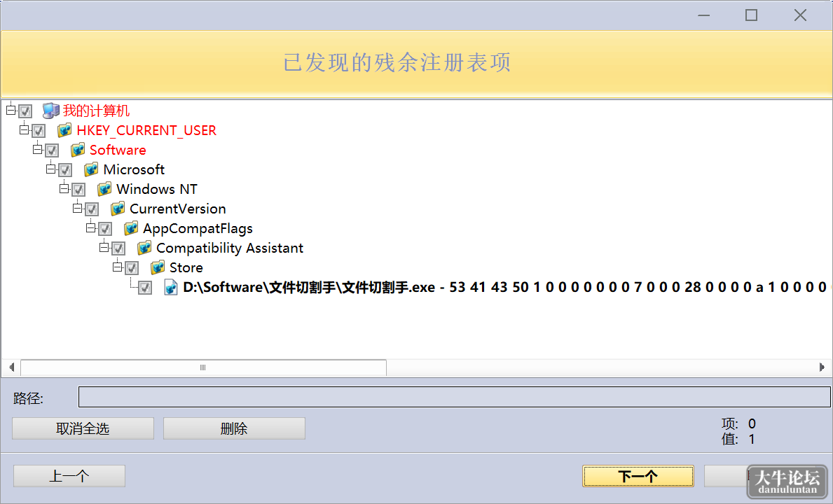Screen dimensions: 833x504
Task: Uncheck the 我的计算机 checkbox
Action: 25,111
